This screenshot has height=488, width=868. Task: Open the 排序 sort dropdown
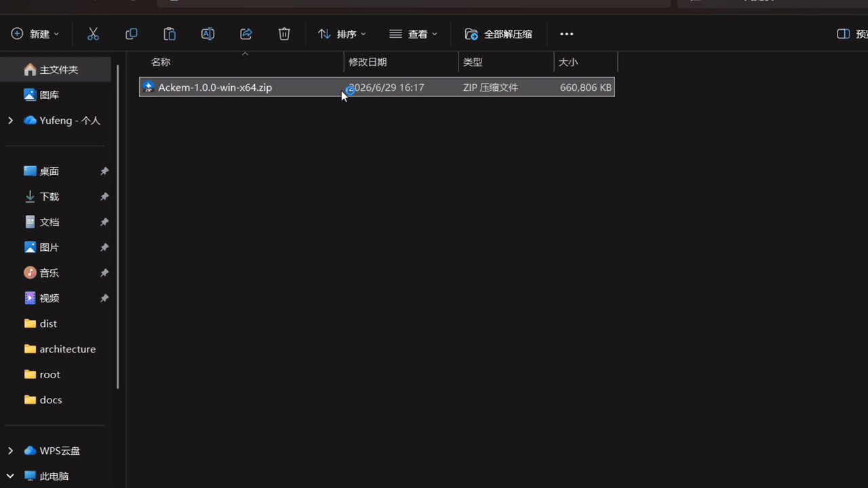(342, 34)
